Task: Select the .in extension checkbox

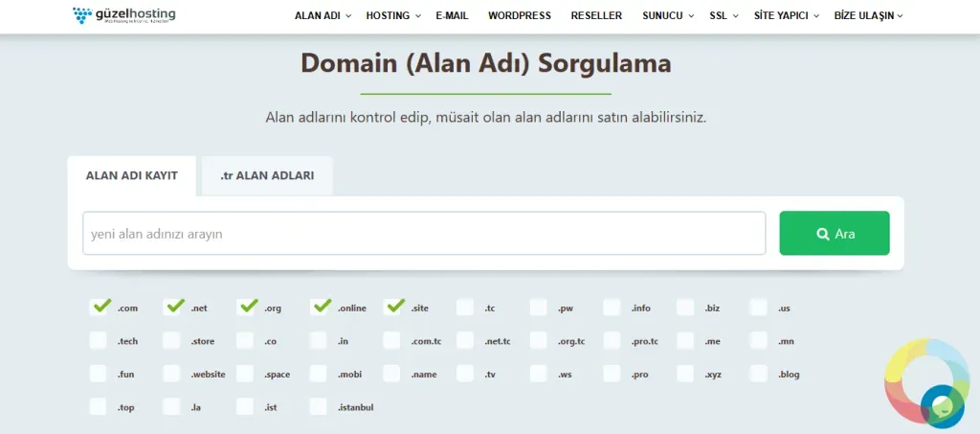Action: [x=319, y=341]
